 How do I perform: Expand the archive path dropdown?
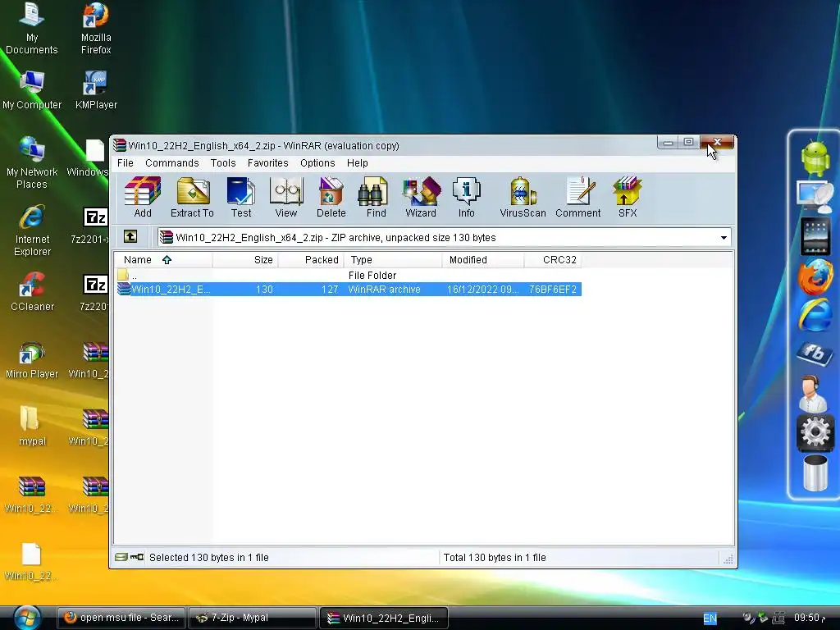724,237
